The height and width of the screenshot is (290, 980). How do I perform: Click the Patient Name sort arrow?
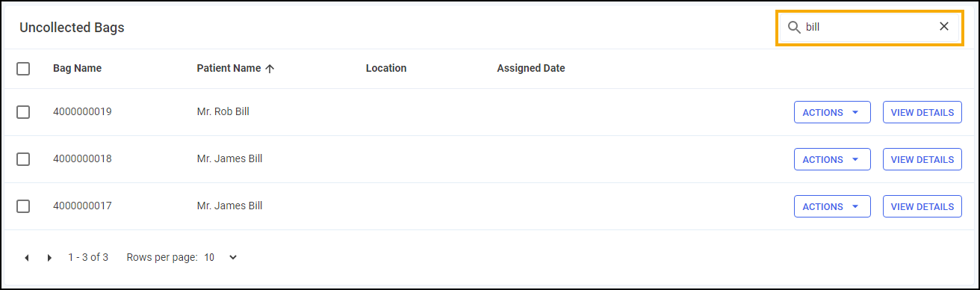click(270, 69)
